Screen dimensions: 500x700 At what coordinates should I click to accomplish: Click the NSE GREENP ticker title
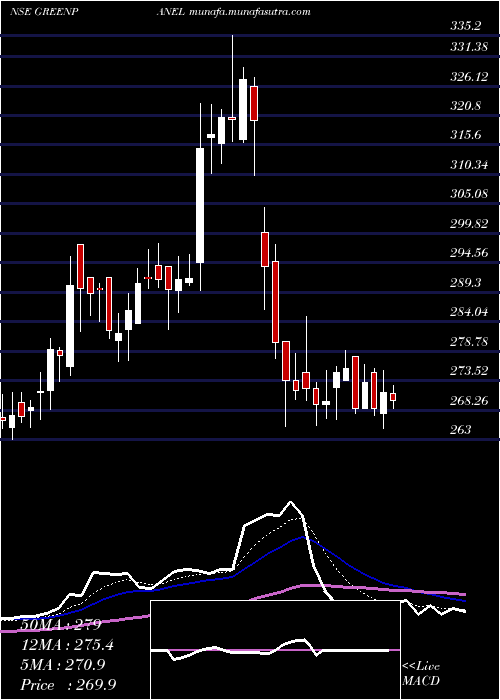(45, 12)
